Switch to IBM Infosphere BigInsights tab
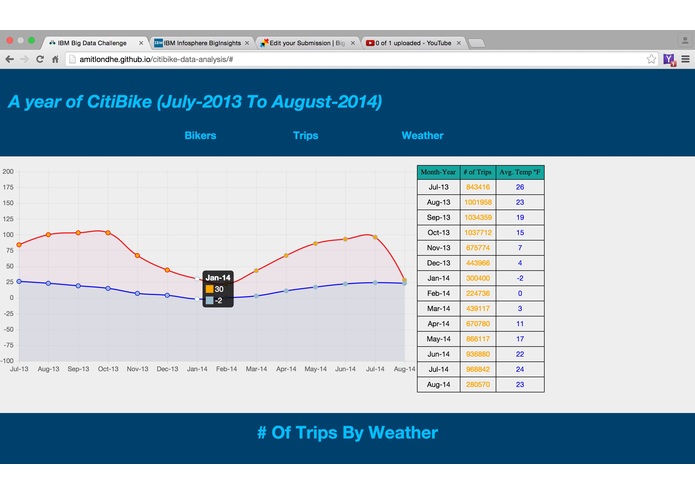 pyautogui.click(x=202, y=43)
